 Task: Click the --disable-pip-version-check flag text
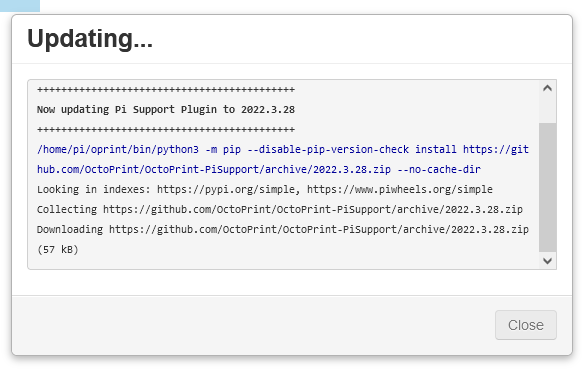tap(328, 149)
